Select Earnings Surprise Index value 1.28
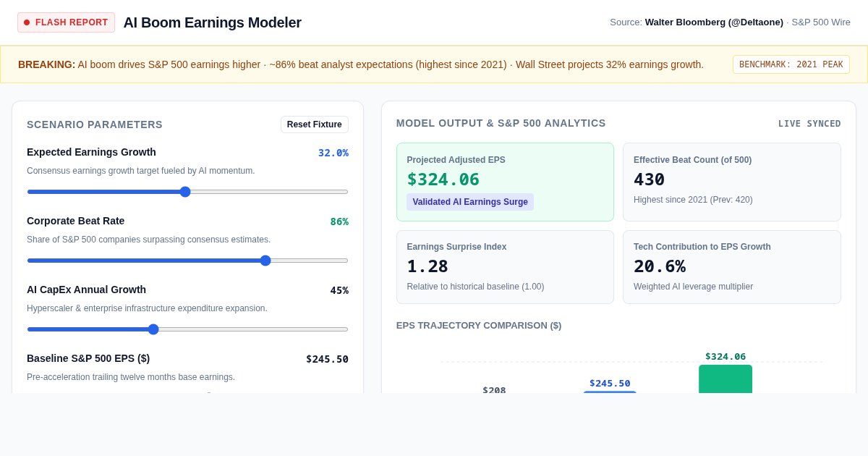868x456 pixels. click(x=427, y=266)
